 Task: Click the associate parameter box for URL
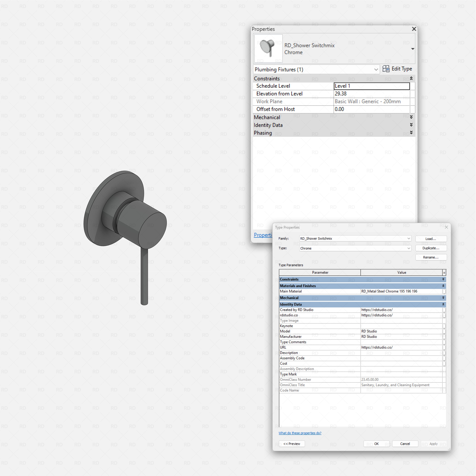point(444,348)
